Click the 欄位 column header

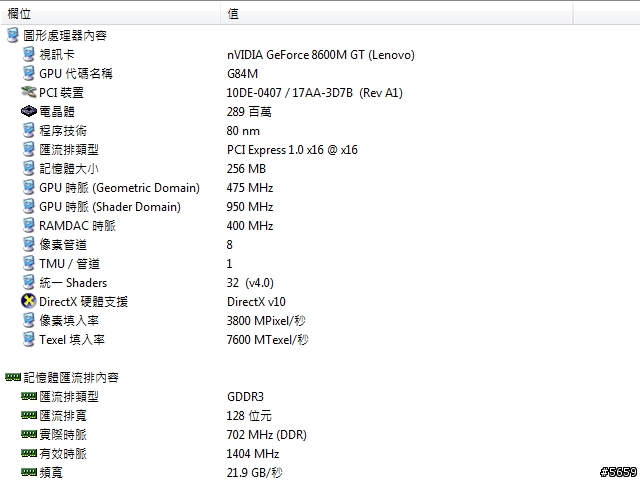[x=110, y=13]
